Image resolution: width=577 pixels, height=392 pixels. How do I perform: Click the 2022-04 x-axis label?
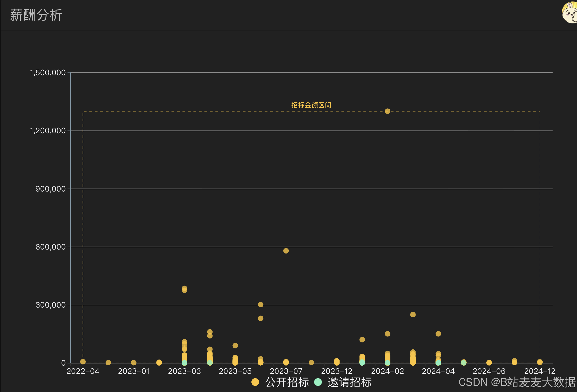(83, 371)
